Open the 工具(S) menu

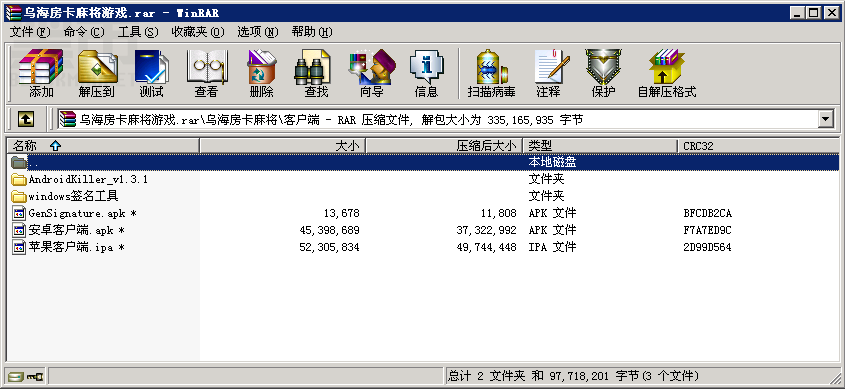tap(138, 32)
